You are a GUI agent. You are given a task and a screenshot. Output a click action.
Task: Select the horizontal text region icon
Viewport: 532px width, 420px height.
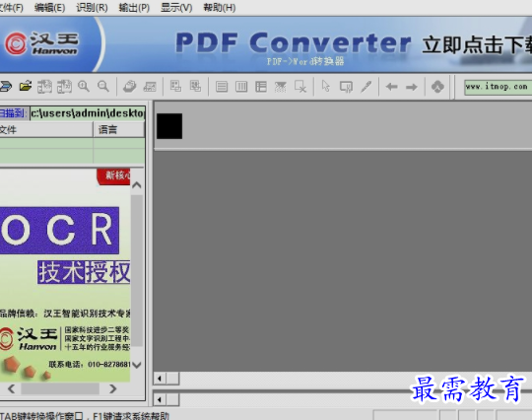tap(222, 87)
